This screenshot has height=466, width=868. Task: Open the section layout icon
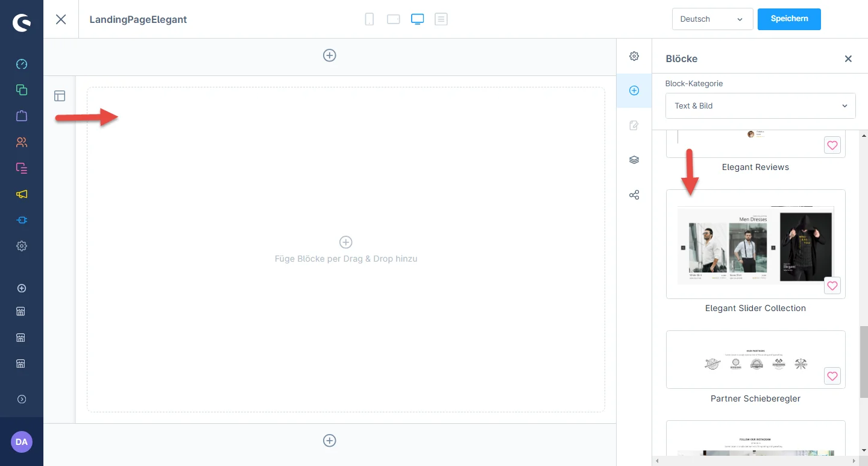click(60, 96)
